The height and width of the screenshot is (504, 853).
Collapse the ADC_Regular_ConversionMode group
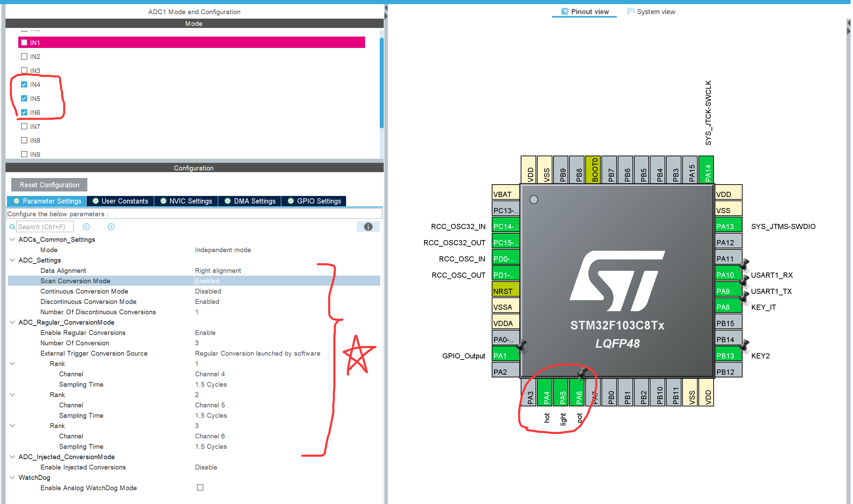pos(12,322)
